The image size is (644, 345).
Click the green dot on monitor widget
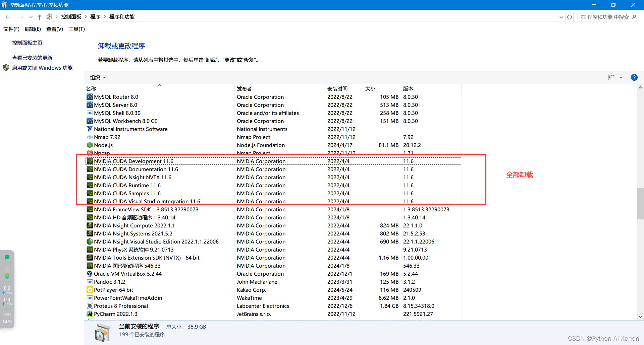[7, 257]
